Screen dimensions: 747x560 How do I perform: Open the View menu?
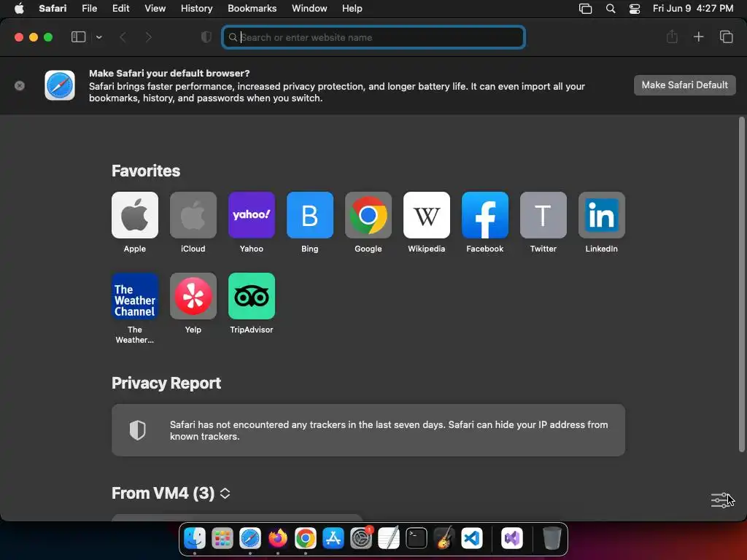155,9
